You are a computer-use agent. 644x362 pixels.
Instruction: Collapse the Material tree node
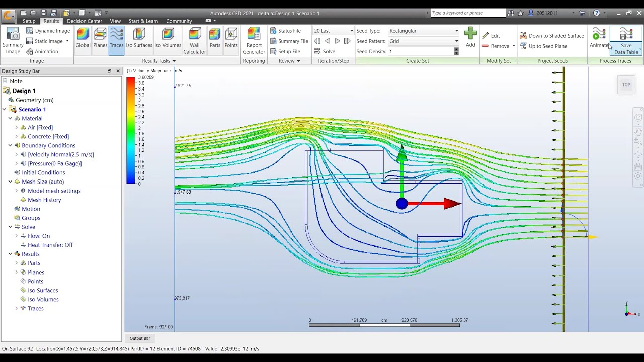(10, 118)
